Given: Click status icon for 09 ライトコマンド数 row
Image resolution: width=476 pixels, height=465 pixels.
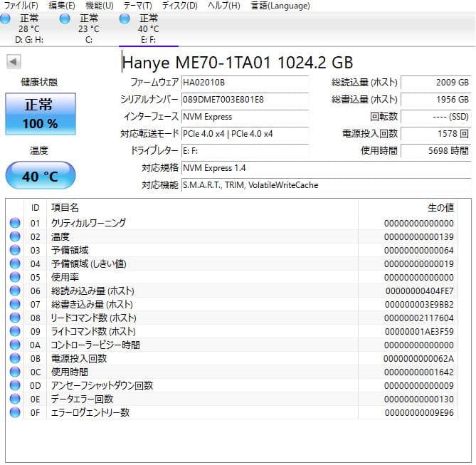Looking at the screenshot, I should click(x=15, y=331).
